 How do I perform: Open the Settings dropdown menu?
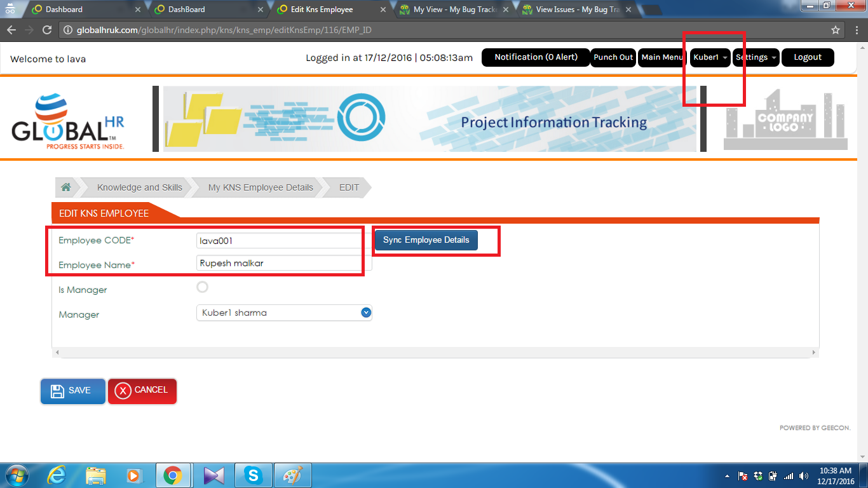(756, 57)
